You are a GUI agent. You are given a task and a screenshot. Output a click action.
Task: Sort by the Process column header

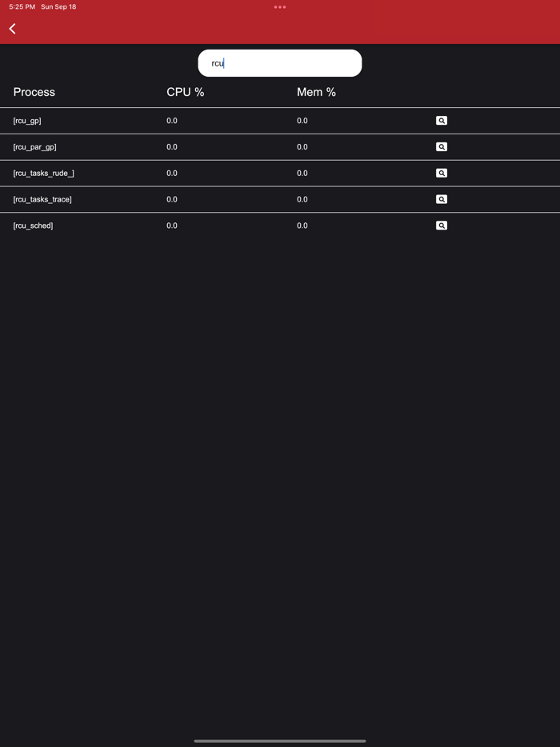34,92
